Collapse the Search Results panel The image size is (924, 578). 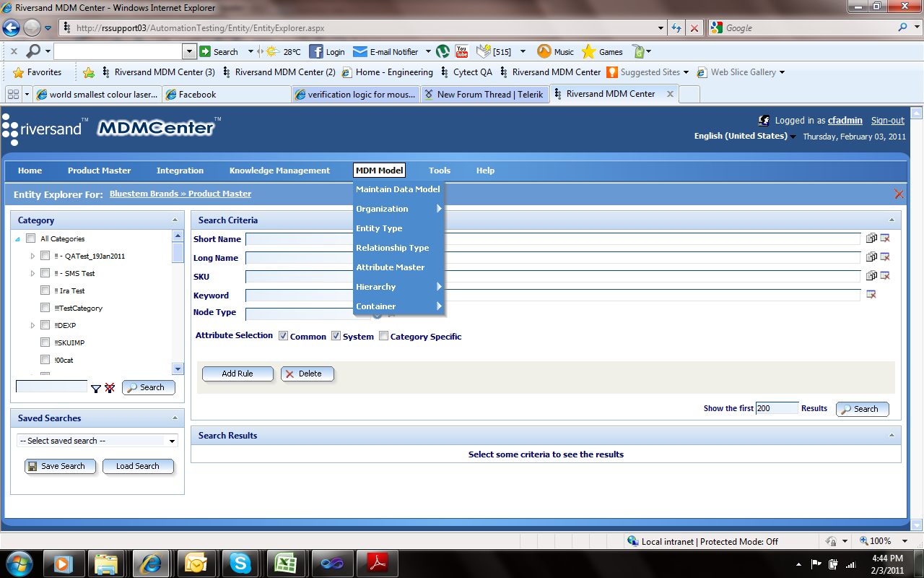(x=892, y=436)
